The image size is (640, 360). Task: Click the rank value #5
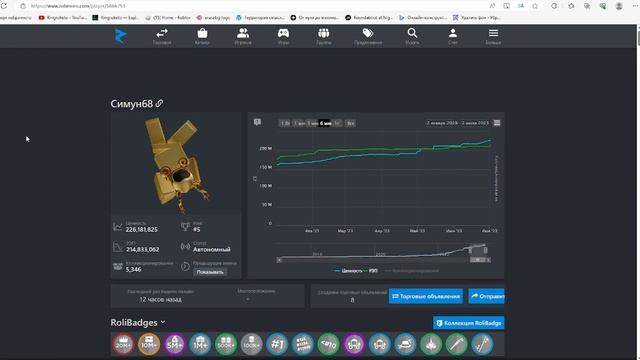pos(197,230)
